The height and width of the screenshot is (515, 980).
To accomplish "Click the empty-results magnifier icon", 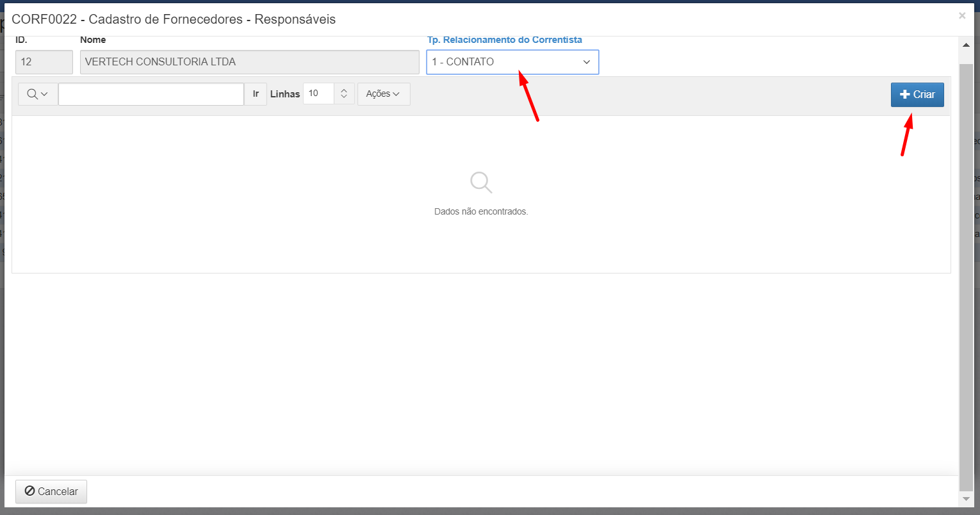I will pyautogui.click(x=481, y=183).
